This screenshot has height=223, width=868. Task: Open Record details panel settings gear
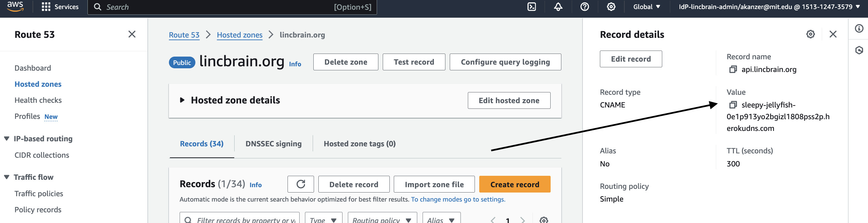tap(810, 34)
